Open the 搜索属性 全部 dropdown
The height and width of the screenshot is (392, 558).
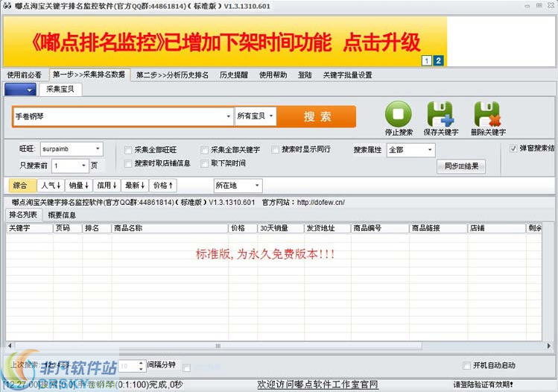tap(410, 150)
